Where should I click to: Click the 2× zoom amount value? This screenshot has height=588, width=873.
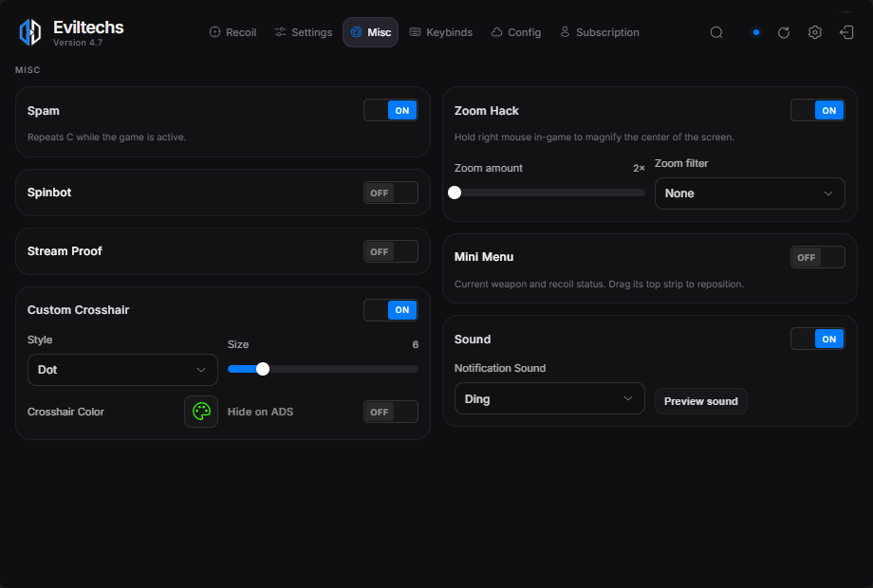[x=639, y=168]
